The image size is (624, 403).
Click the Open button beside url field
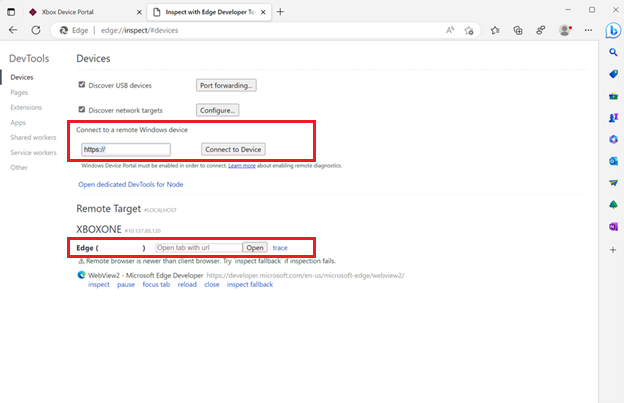[255, 247]
